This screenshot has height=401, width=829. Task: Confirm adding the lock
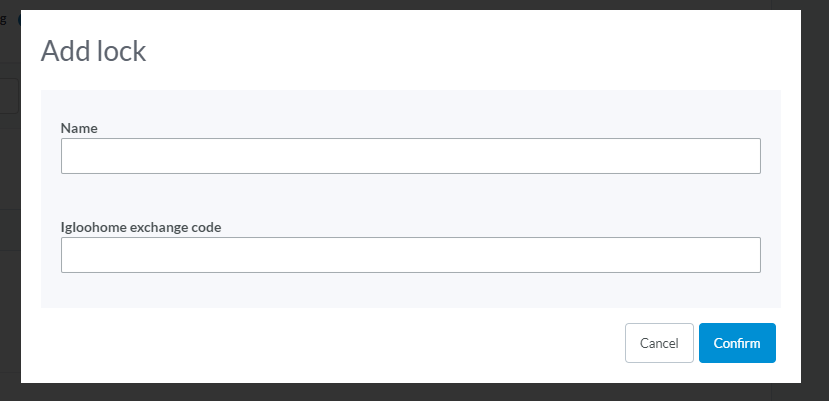737,343
